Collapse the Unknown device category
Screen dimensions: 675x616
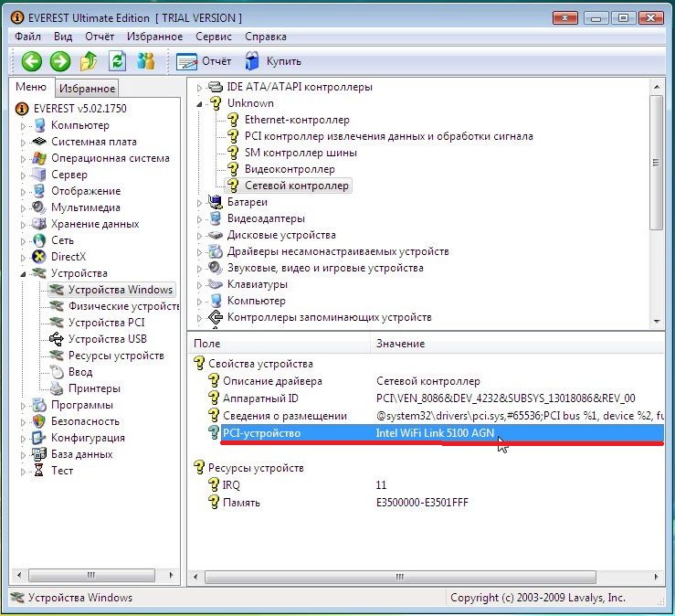(199, 104)
